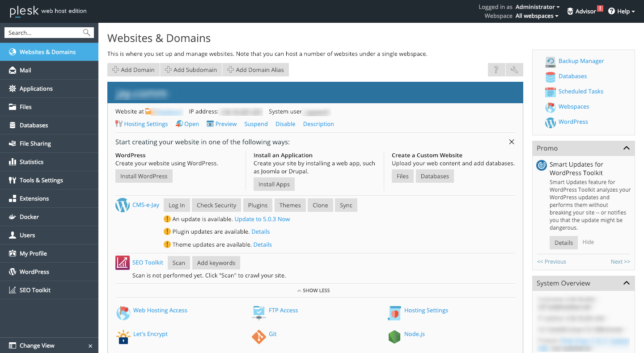The height and width of the screenshot is (353, 644).
Task: Open My Profile in sidebar
Action: (49, 253)
